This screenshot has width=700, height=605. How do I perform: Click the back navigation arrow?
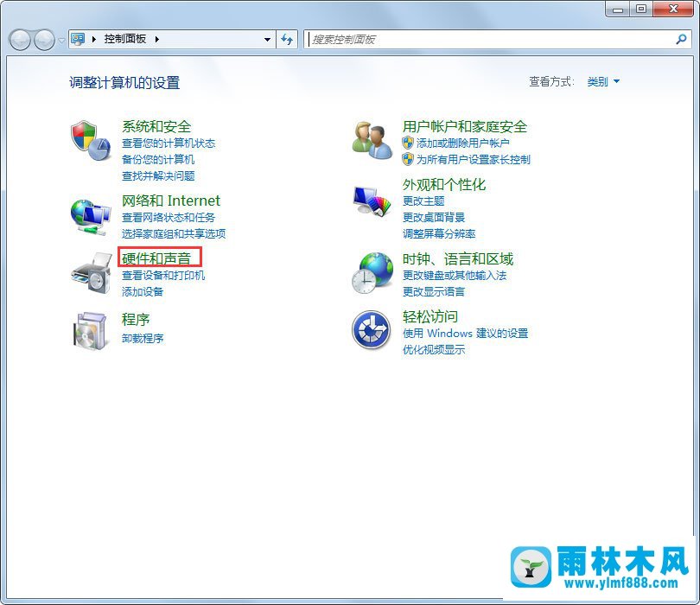pyautogui.click(x=20, y=40)
